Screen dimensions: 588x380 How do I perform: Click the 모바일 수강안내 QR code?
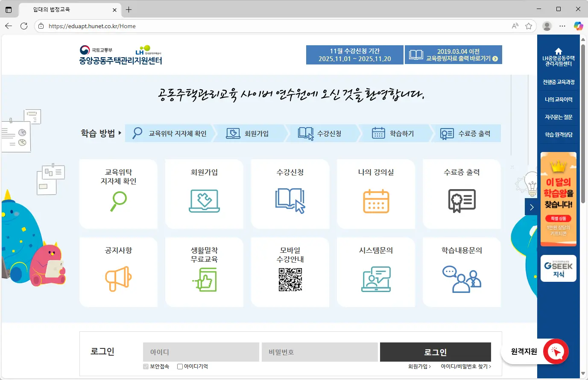(x=290, y=279)
